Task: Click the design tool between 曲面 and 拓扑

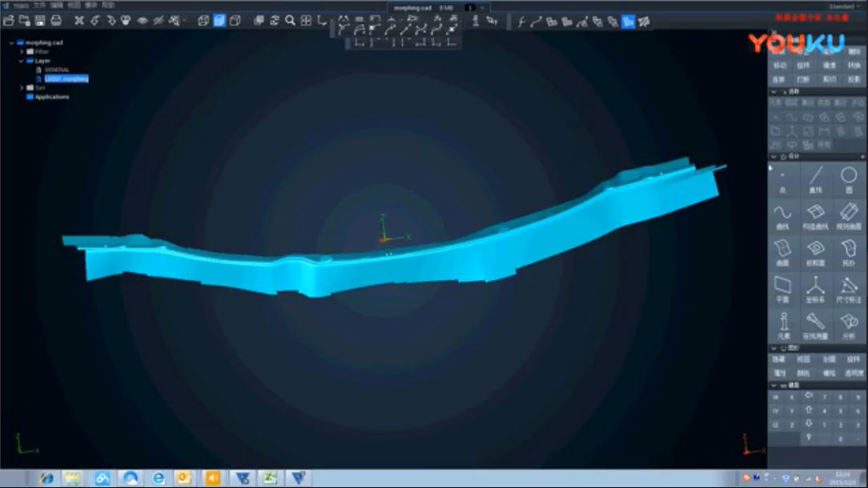Action: tap(815, 253)
